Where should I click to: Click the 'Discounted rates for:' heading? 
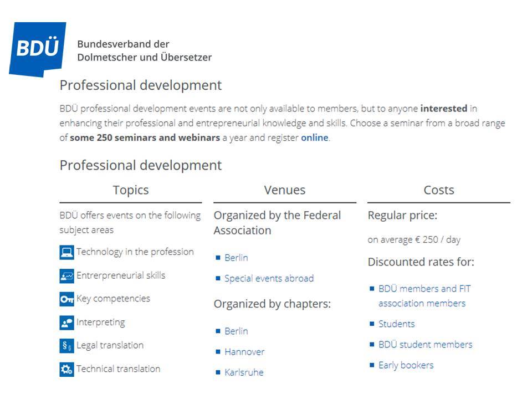tap(421, 262)
